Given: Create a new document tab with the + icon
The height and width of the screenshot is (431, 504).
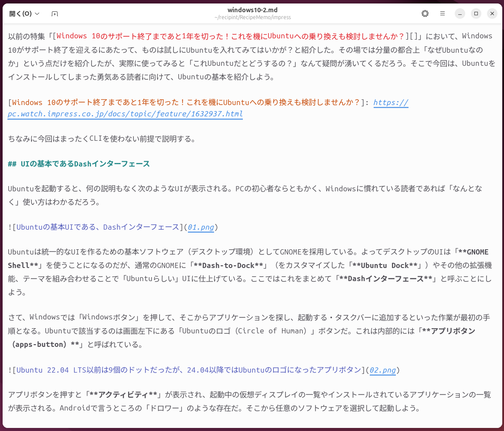Looking at the screenshot, I should (x=54, y=14).
